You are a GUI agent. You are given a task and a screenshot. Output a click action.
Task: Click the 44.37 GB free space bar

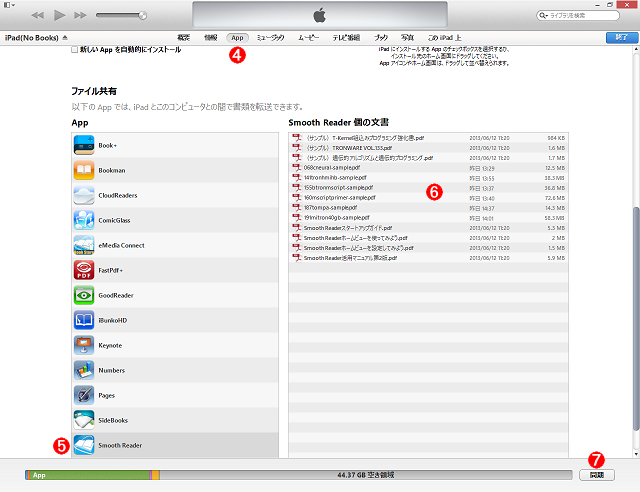click(x=366, y=475)
